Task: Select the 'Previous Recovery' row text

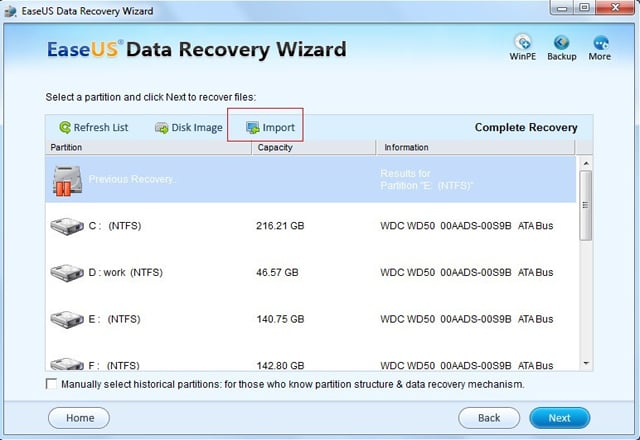Action: (132, 179)
